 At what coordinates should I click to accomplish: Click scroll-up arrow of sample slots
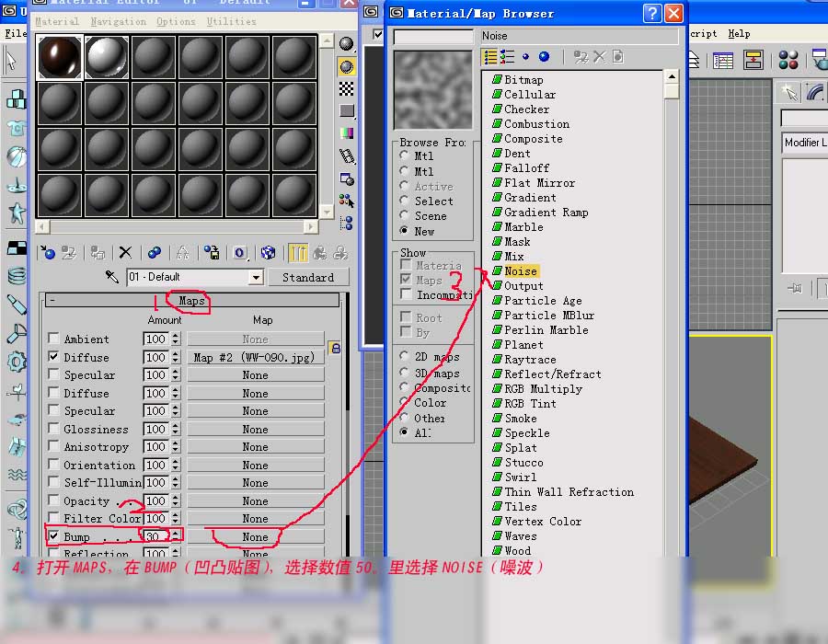click(x=327, y=40)
